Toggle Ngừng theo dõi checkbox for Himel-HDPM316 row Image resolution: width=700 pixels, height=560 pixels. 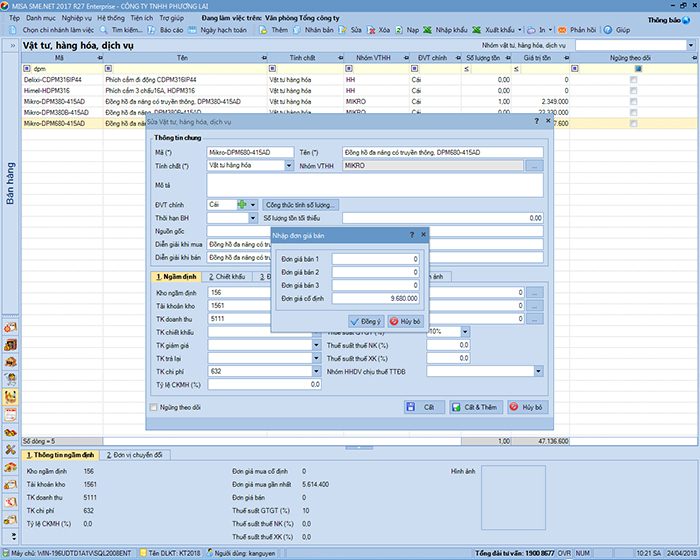tap(633, 91)
